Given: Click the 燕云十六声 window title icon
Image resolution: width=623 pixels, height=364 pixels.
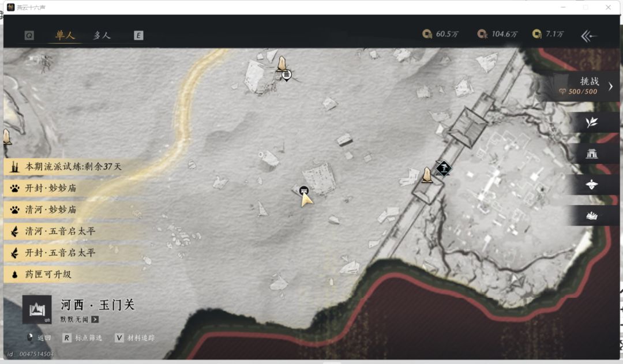Looking at the screenshot, I should [x=11, y=7].
